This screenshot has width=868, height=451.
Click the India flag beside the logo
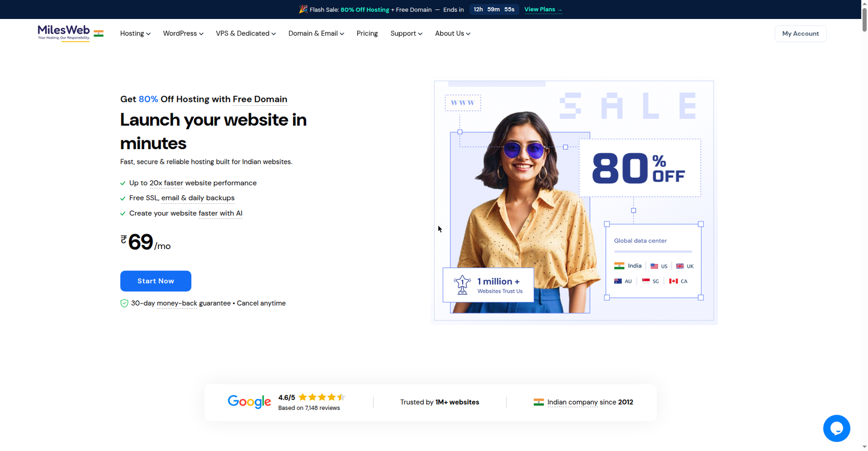(x=99, y=34)
